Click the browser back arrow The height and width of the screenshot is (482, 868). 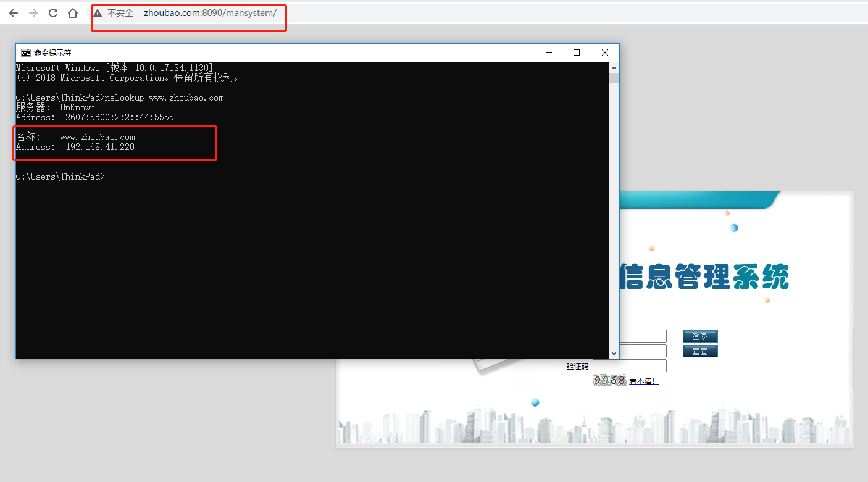tap(14, 13)
